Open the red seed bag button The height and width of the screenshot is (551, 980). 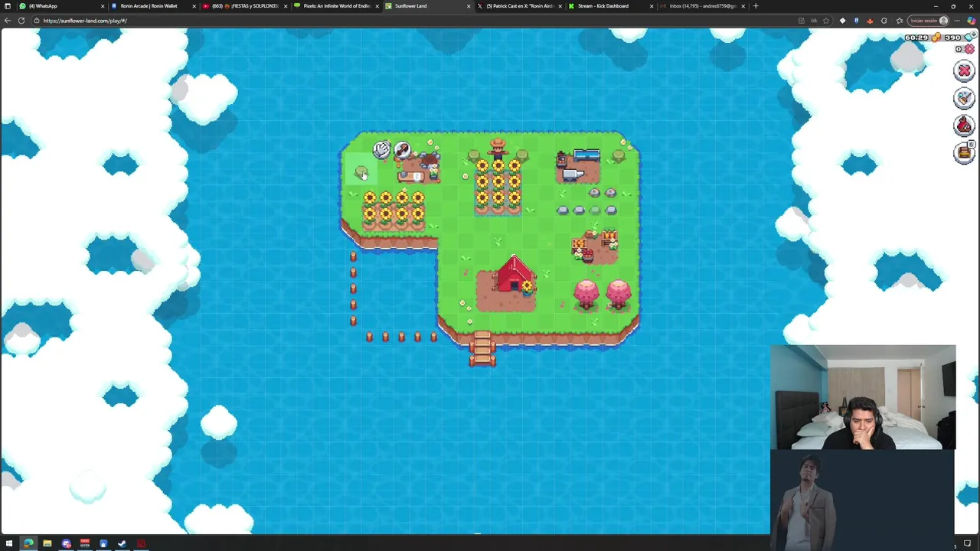[964, 126]
